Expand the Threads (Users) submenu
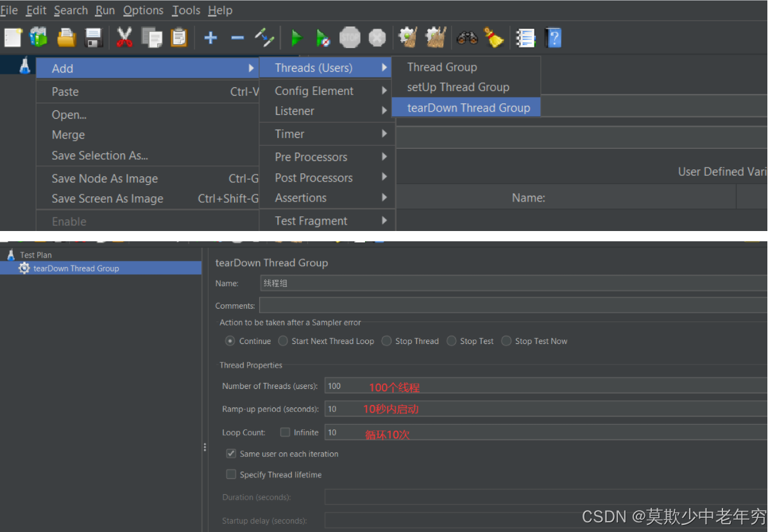The width and height of the screenshot is (777, 532). tap(325, 67)
